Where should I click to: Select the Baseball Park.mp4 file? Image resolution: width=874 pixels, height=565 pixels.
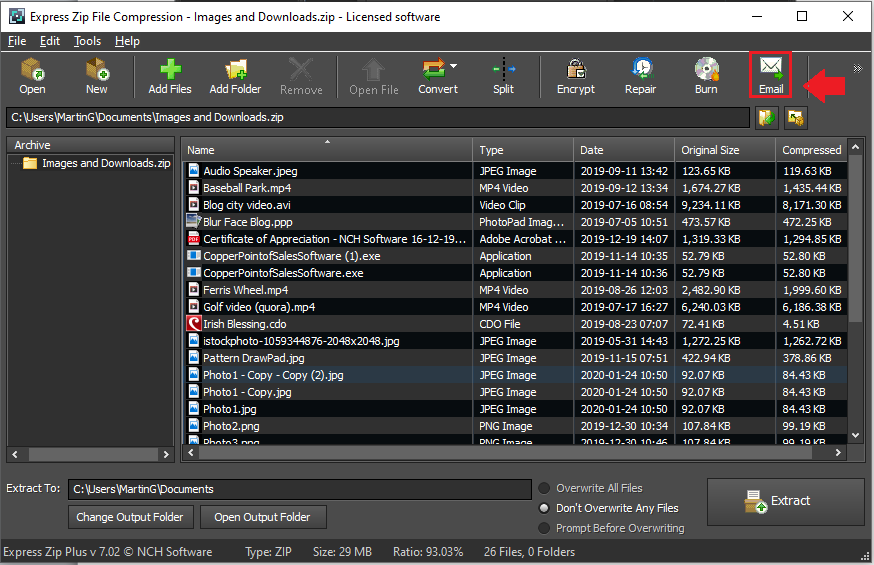(516, 188)
